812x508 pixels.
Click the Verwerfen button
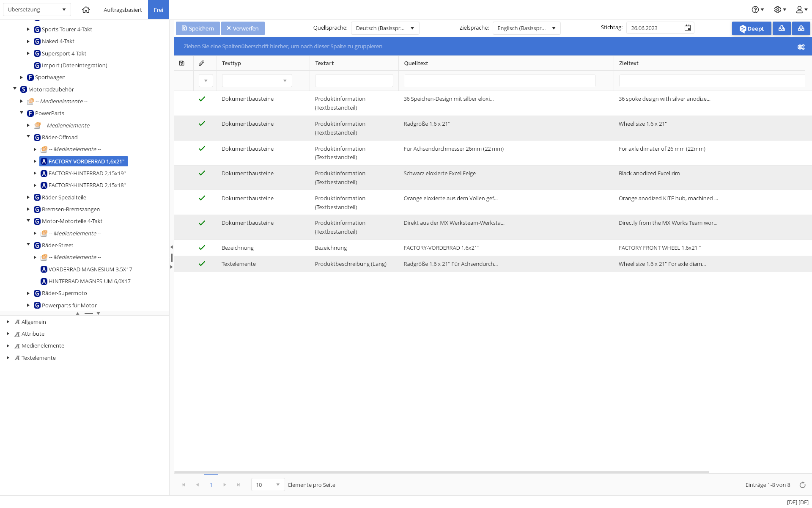point(243,28)
